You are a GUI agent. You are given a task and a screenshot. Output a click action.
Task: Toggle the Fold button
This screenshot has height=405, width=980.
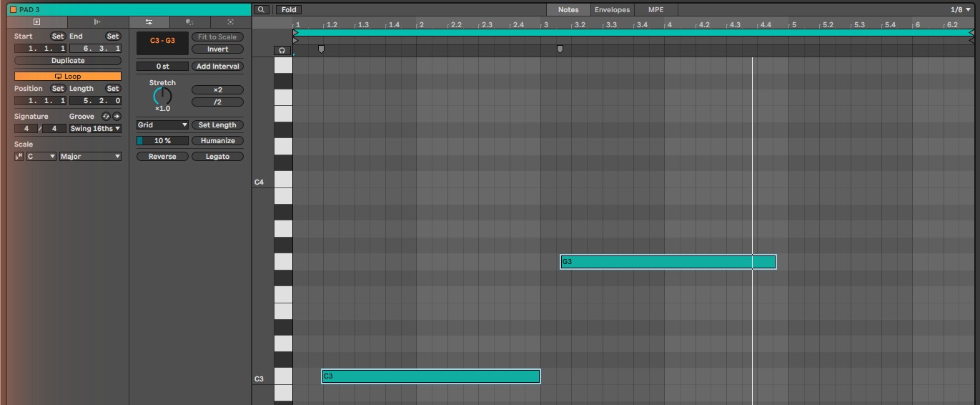pyautogui.click(x=289, y=10)
